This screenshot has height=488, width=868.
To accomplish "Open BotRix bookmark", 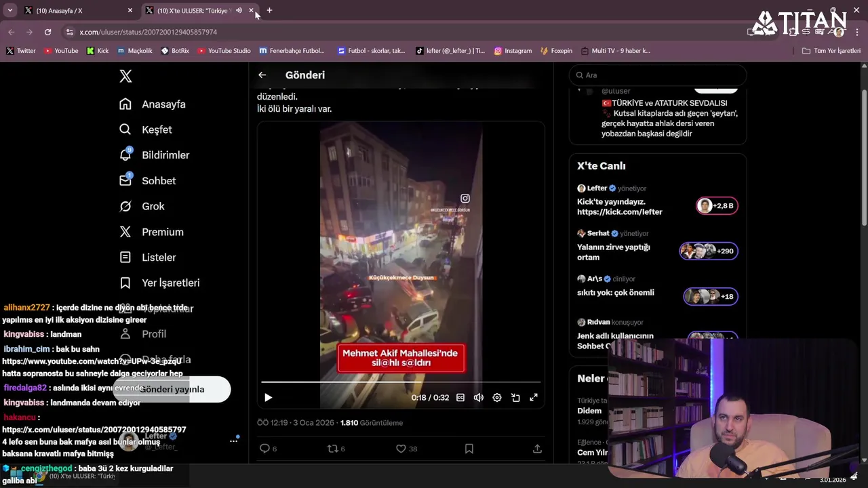I will click(x=175, y=51).
